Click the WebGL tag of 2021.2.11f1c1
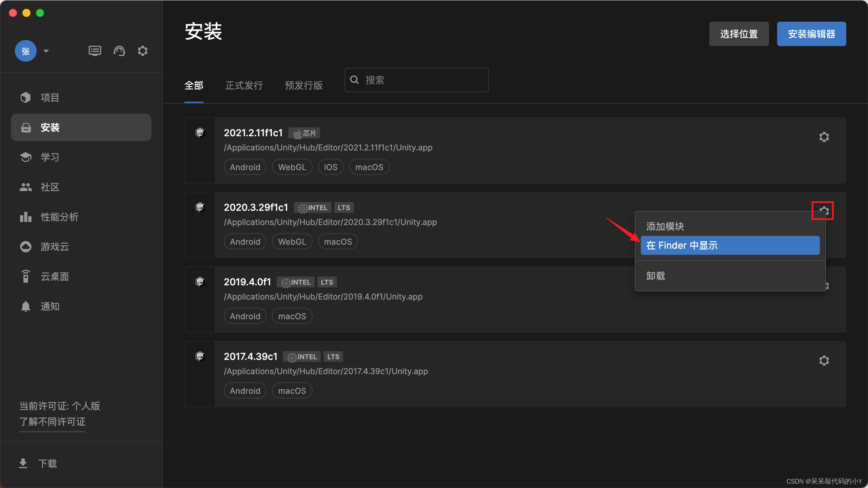This screenshot has height=488, width=868. click(292, 167)
